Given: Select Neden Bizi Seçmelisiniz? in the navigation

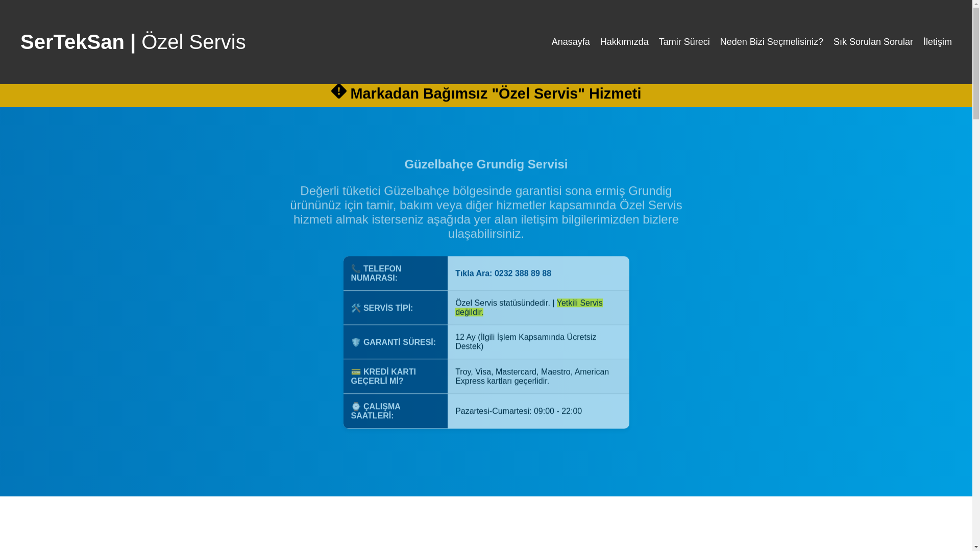Looking at the screenshot, I should (771, 42).
